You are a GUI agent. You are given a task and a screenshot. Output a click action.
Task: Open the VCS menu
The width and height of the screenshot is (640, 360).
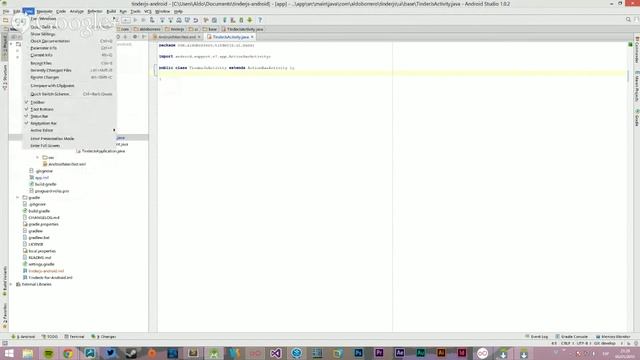[147, 11]
